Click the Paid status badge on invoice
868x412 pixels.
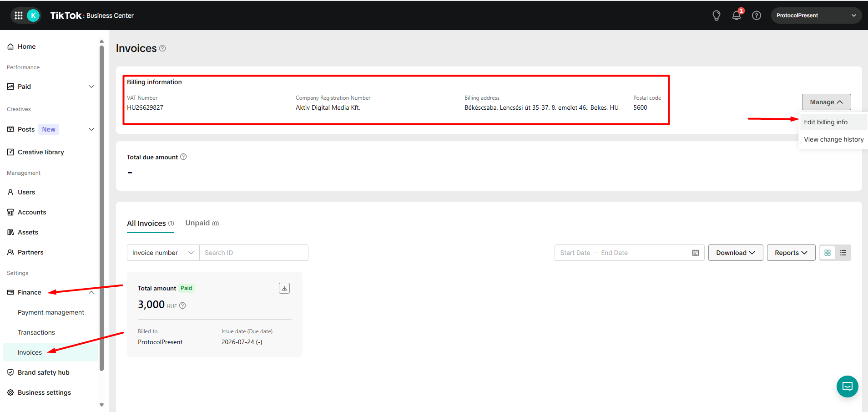click(187, 288)
